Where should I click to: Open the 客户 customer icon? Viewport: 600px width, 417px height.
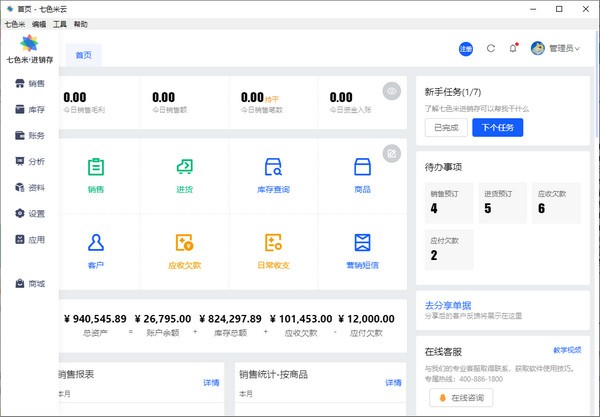coord(96,243)
